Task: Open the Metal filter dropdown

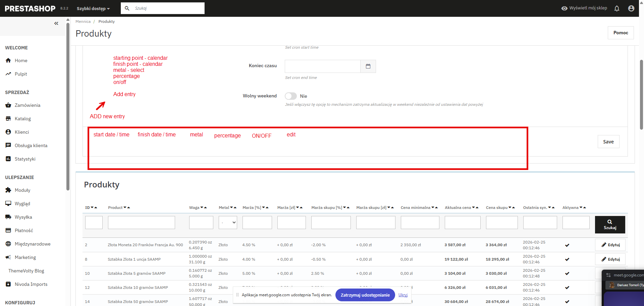Action: tap(228, 222)
